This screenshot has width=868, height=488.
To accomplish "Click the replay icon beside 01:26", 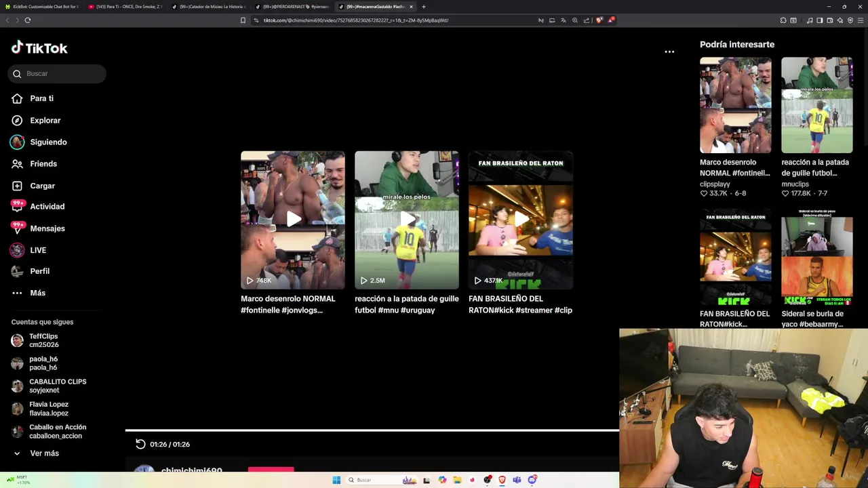I will tap(140, 444).
